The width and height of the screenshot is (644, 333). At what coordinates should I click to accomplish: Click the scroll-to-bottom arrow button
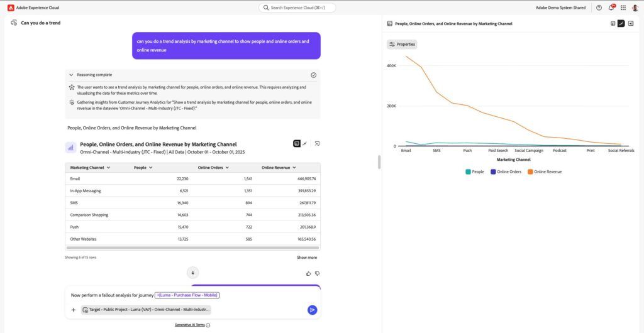coord(192,273)
